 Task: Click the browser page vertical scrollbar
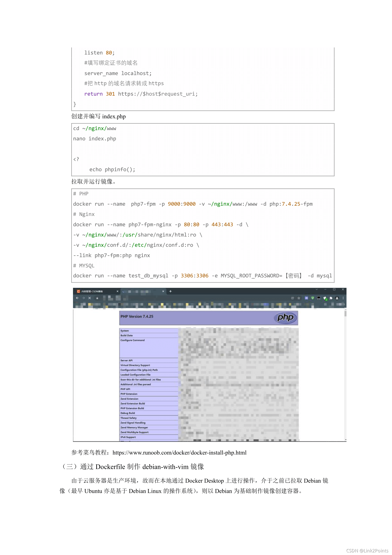point(345,375)
